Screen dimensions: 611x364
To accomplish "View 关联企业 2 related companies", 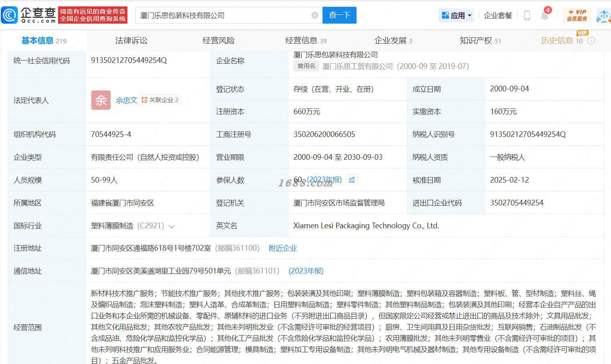I will click(x=160, y=100).
